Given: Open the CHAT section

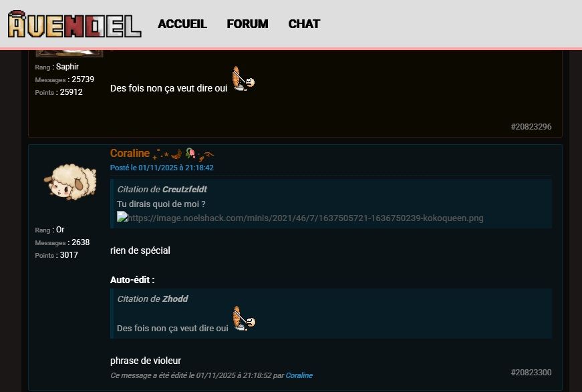Looking at the screenshot, I should (304, 24).
